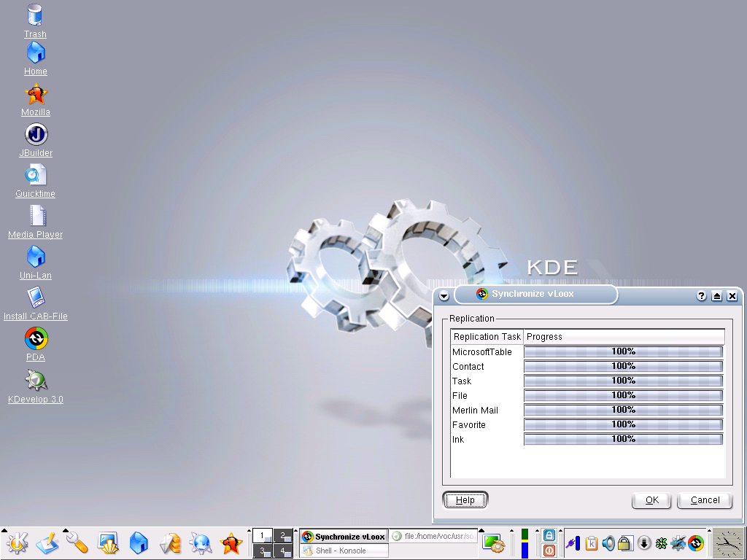Screen dimensions: 747x560
Task: Select the Merlin Mail row label
Action: 475,411
